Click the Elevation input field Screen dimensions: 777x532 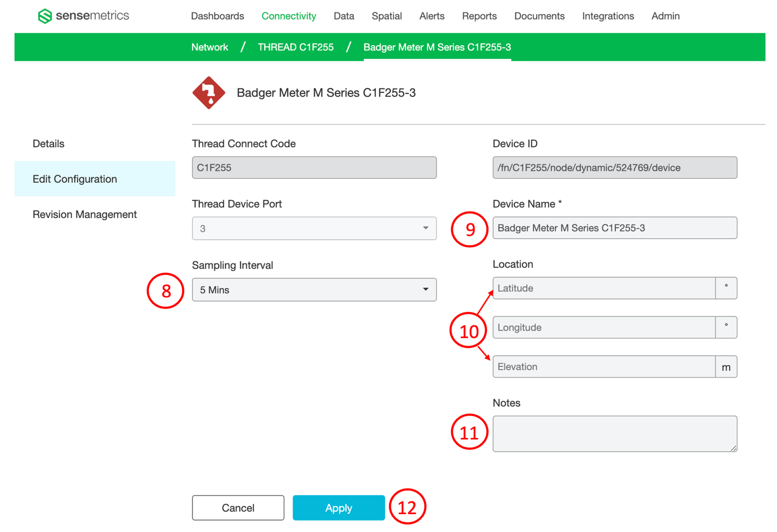[x=604, y=366]
